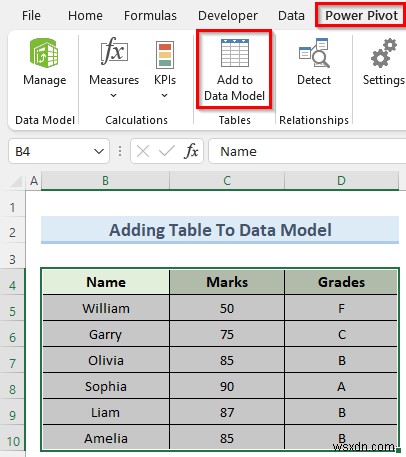
Task: Cancel the entry with the X icon
Action: pyautogui.click(x=143, y=152)
